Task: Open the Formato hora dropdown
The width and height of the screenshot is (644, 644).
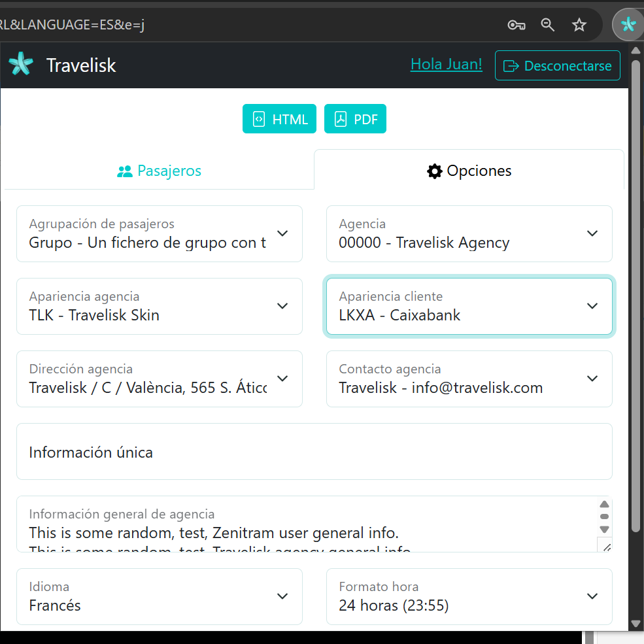Action: [x=469, y=597]
